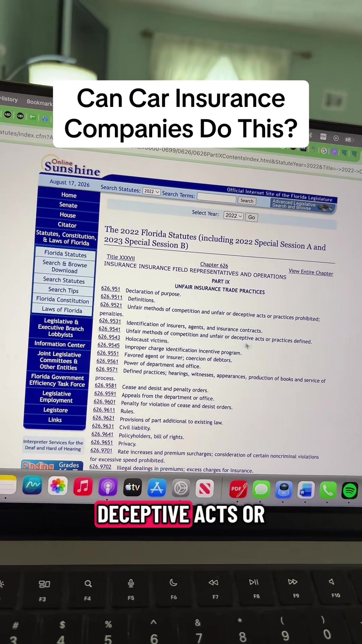This screenshot has width=362, height=644.
Task: Open statute 626.9561 Power of department
Action: [107, 361]
